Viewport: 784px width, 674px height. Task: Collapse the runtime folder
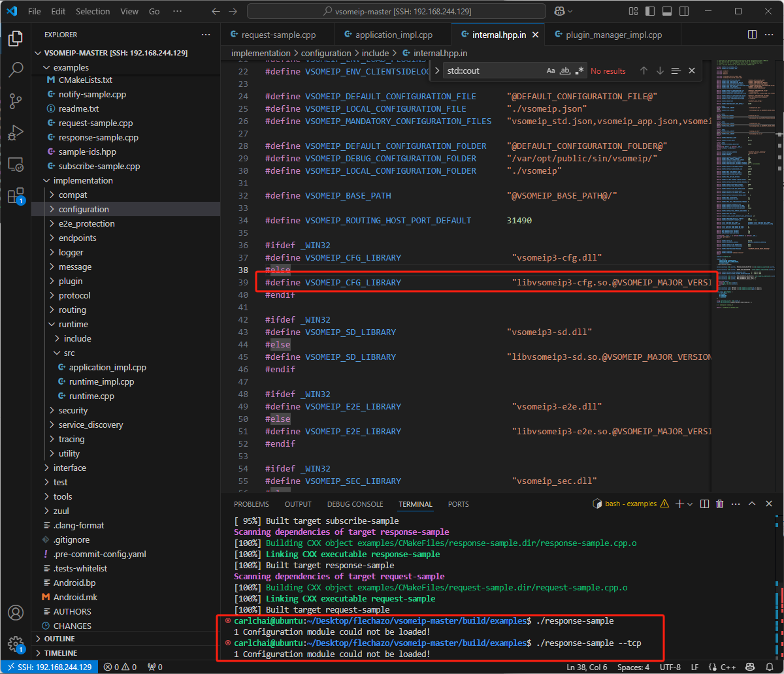click(73, 324)
